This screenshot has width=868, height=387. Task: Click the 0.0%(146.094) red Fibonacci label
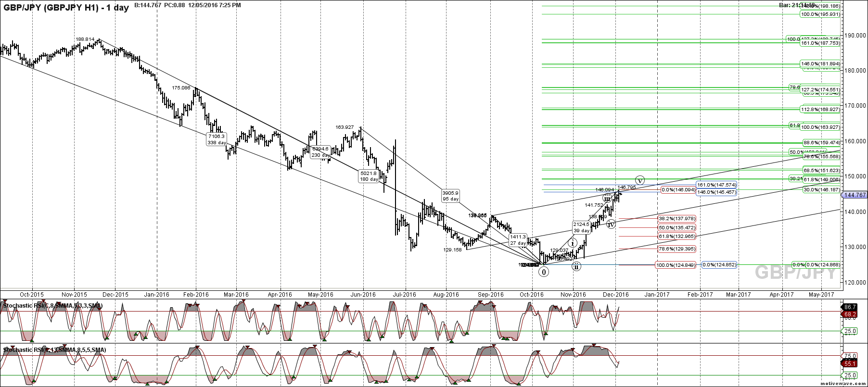678,190
